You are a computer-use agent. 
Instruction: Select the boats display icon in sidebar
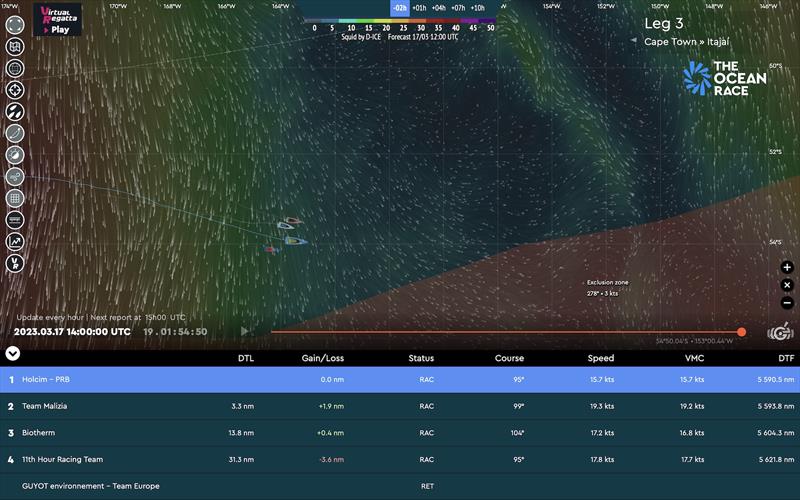click(15, 112)
